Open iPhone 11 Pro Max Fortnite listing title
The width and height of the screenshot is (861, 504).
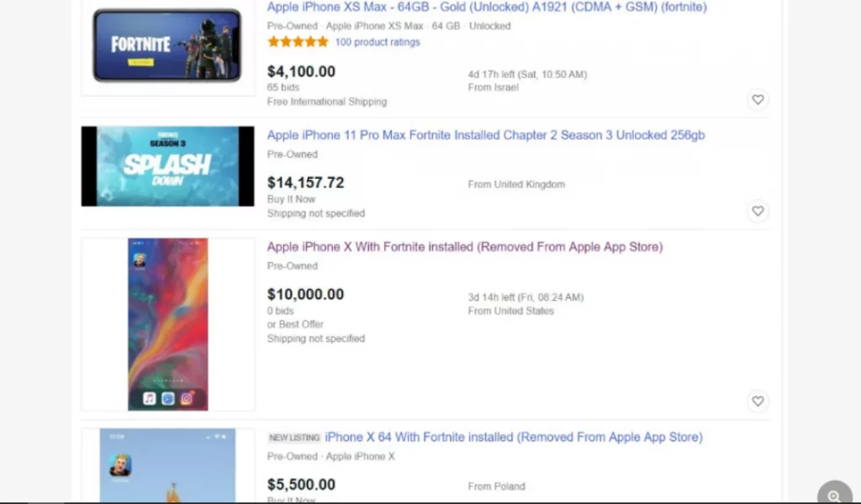tap(486, 135)
